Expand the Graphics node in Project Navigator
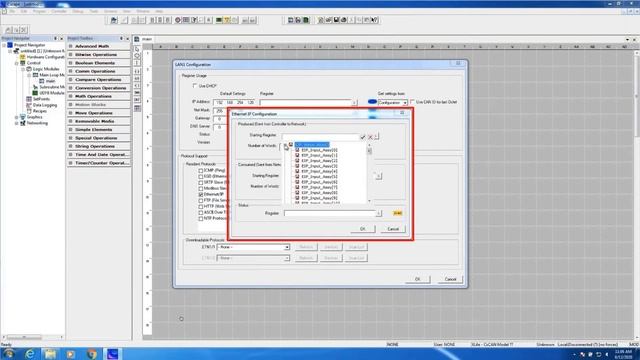Viewport: 640px width, 360px height. tap(17, 117)
